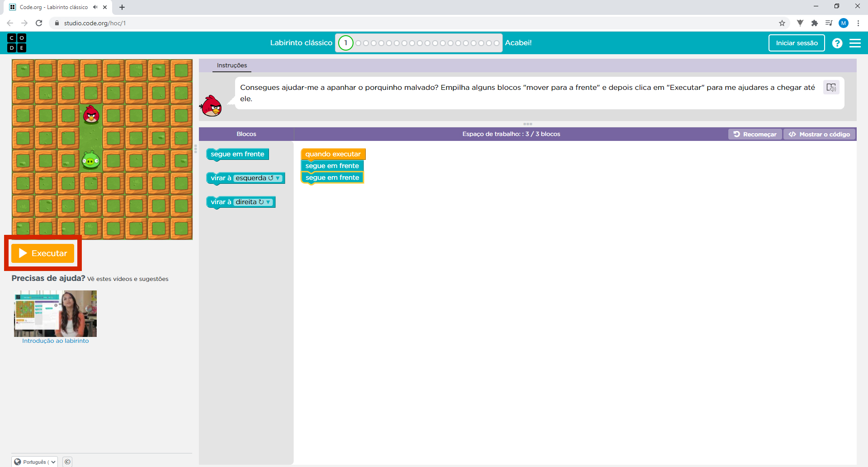Viewport: 868px width, 467px height.
Task: Select the virar à esquerda toolbox block
Action: pyautogui.click(x=245, y=178)
